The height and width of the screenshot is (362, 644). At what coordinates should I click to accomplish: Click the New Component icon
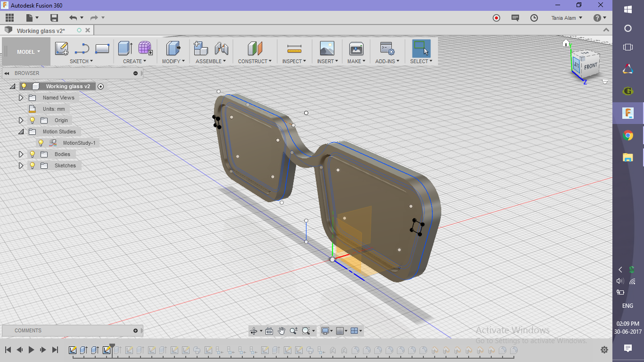(x=201, y=48)
